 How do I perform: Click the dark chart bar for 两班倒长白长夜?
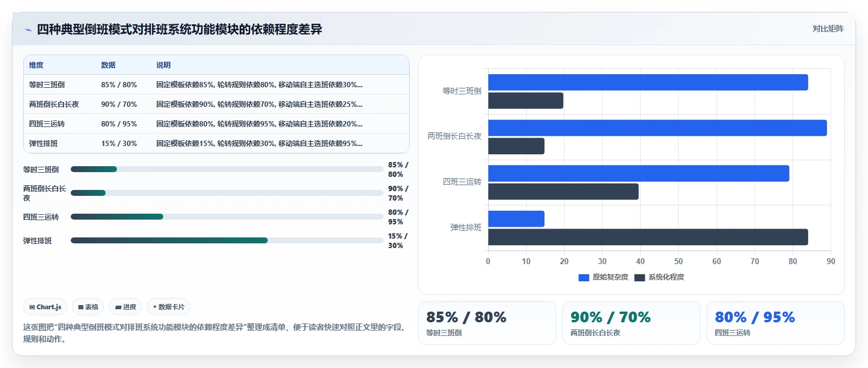(x=516, y=146)
